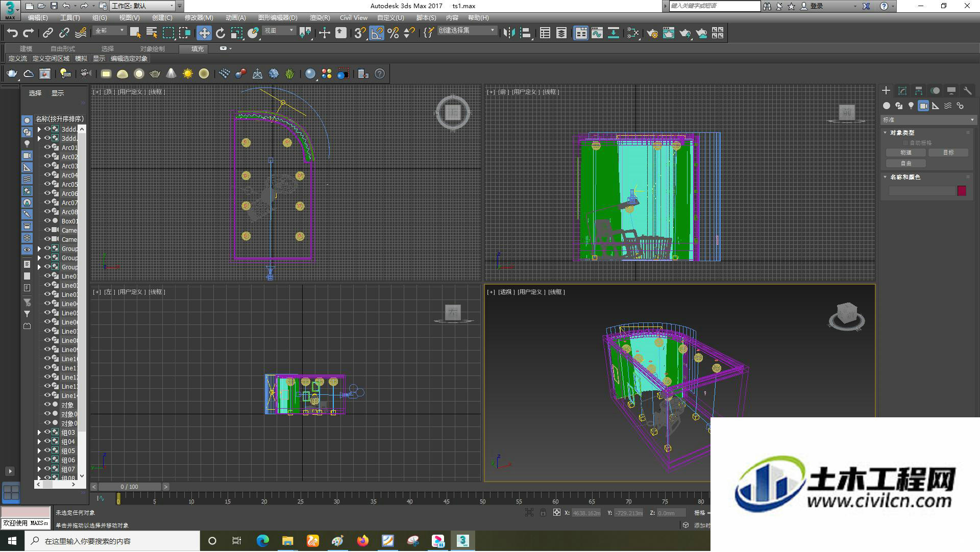980x552 pixels.
Task: Select the Redo arrow in main toolbar
Action: 29,33
